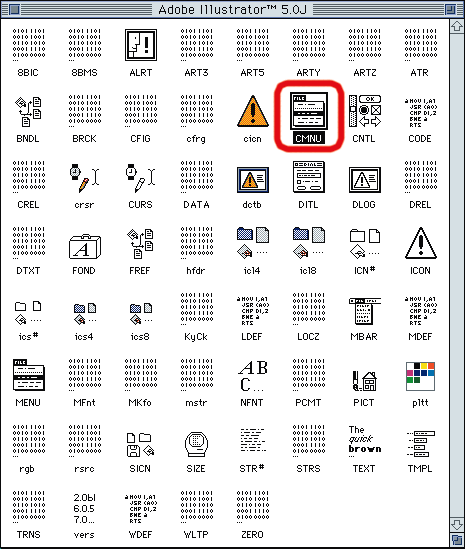The width and height of the screenshot is (465, 549).
Task: Select the rgb resource icon
Action: 29,441
